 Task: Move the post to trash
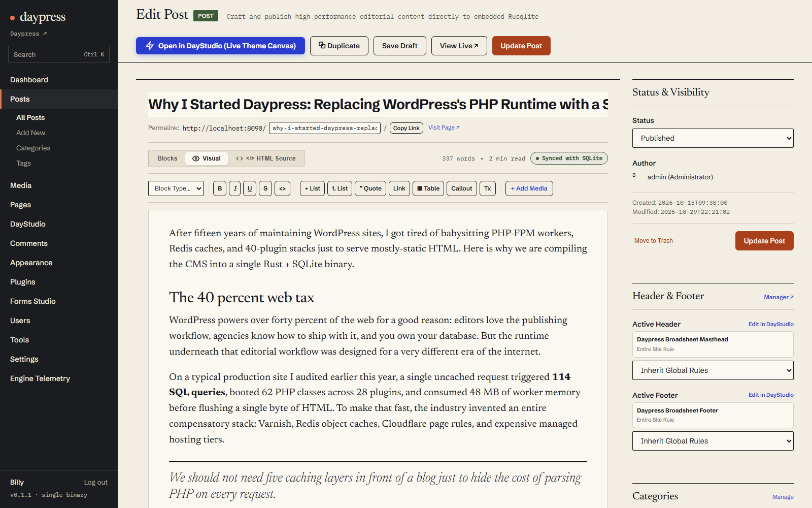[x=654, y=241]
